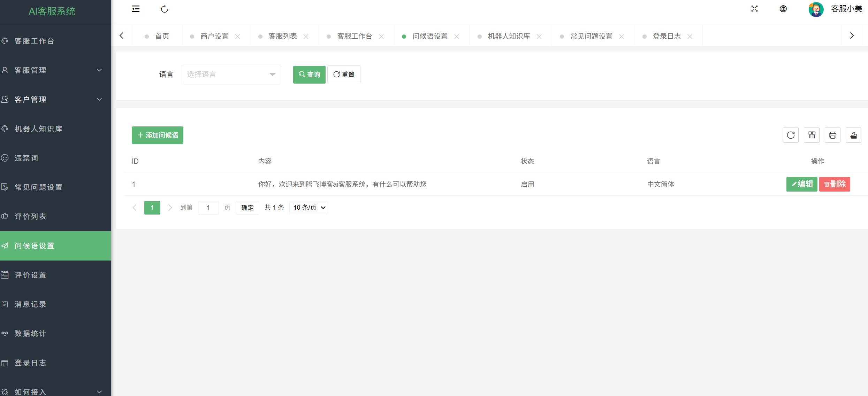Click the 客服小美 user avatar
Screen dimensions: 868x396
[816, 9]
